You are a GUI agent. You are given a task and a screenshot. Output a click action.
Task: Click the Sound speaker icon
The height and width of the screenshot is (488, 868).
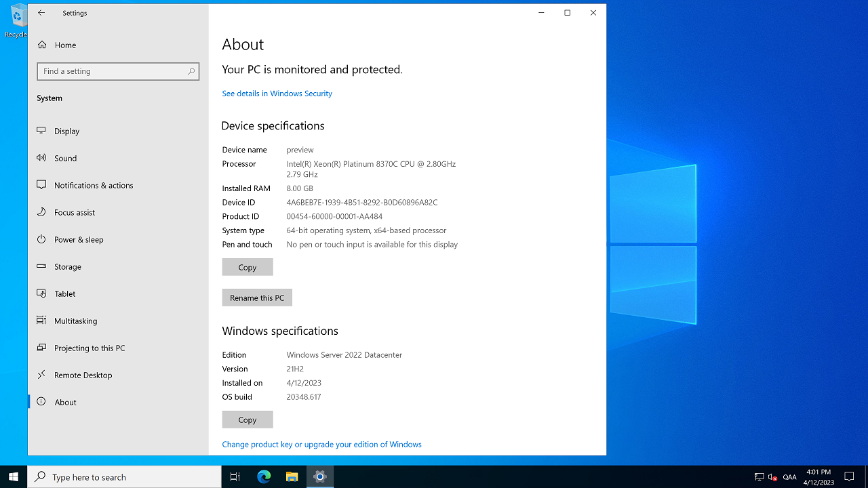(41, 158)
